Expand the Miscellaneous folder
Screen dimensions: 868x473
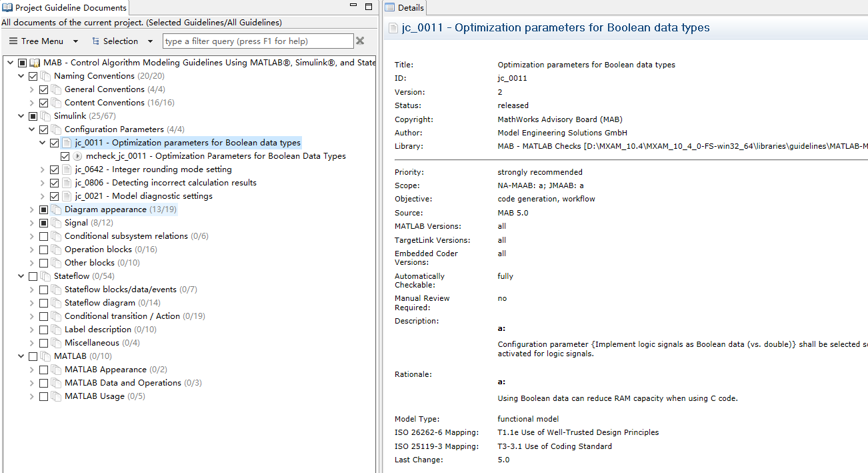31,343
